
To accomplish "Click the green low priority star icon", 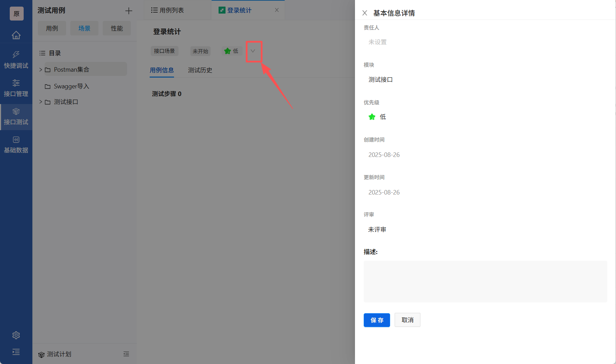I will tap(228, 51).
